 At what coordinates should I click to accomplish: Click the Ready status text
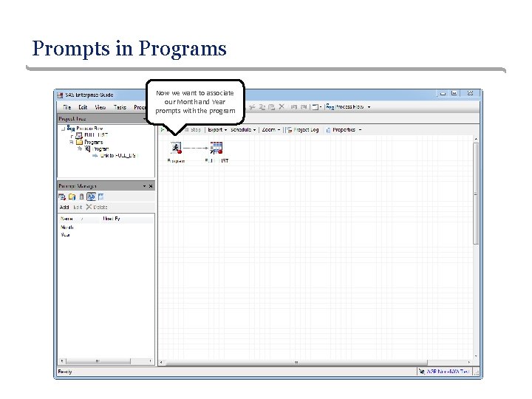65,372
